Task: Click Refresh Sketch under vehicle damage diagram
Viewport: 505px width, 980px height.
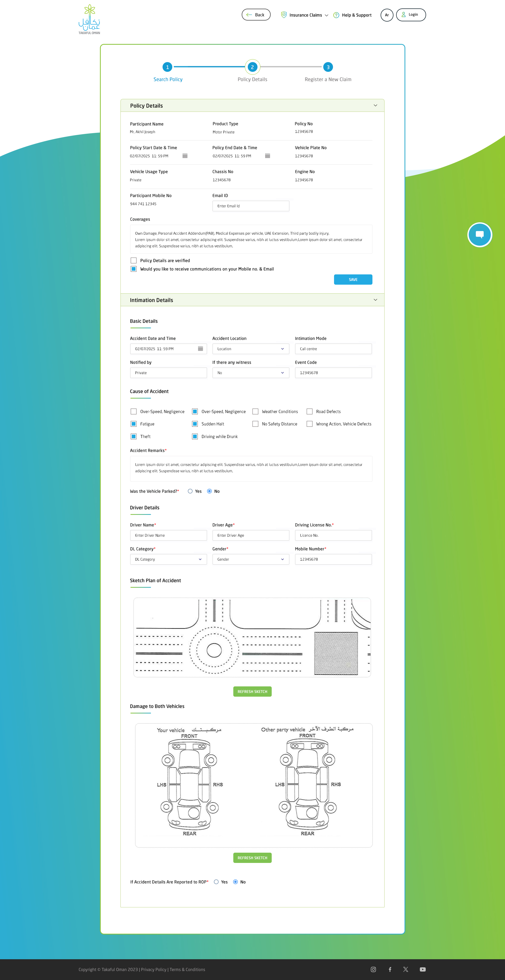Action: click(252, 858)
